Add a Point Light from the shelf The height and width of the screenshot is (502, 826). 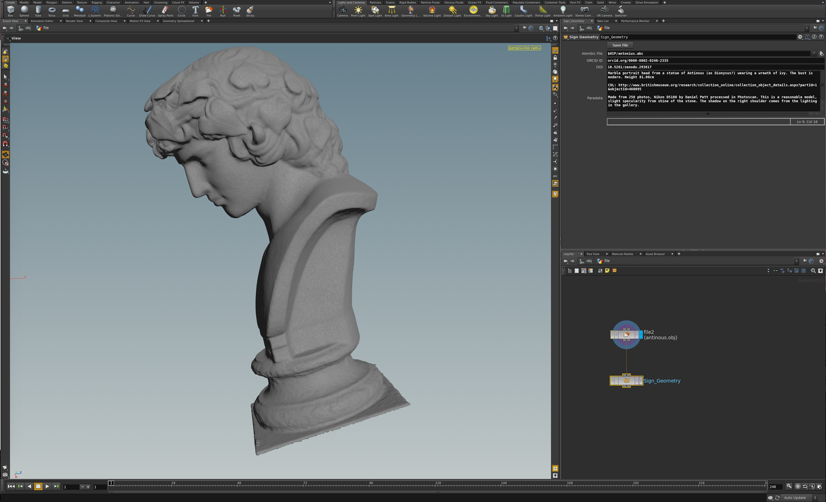[358, 11]
